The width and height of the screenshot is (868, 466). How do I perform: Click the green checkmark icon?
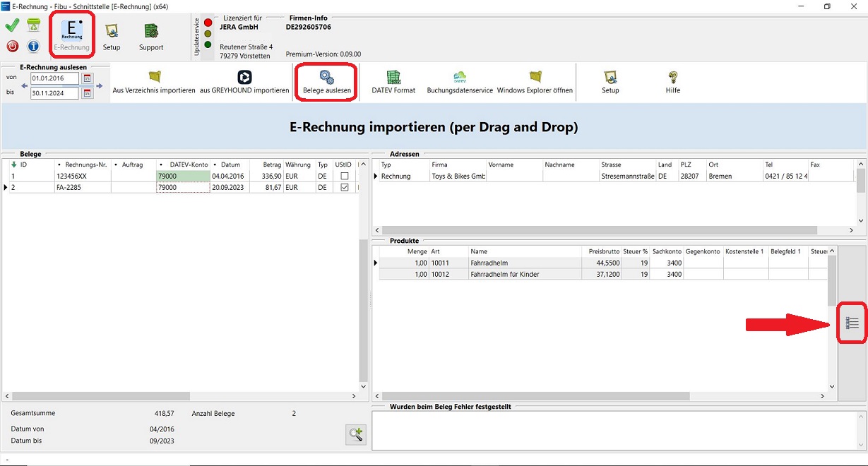coord(12,26)
